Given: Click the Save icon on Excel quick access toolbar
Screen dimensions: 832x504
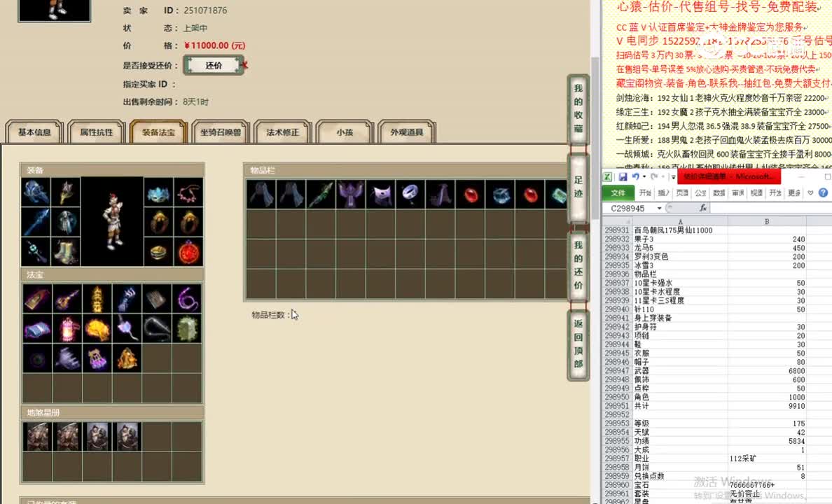Looking at the screenshot, I should point(623,177).
